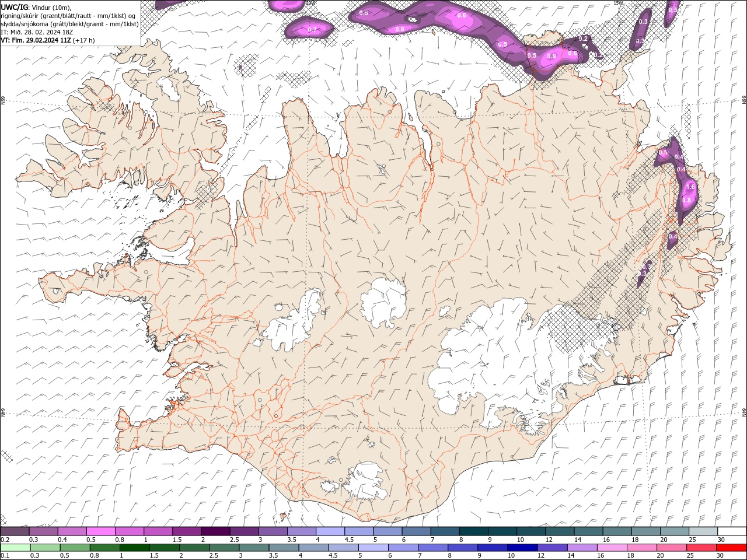
Task: Click rain scale swatch between 0.1 and 0.3
Action: pos(15,548)
